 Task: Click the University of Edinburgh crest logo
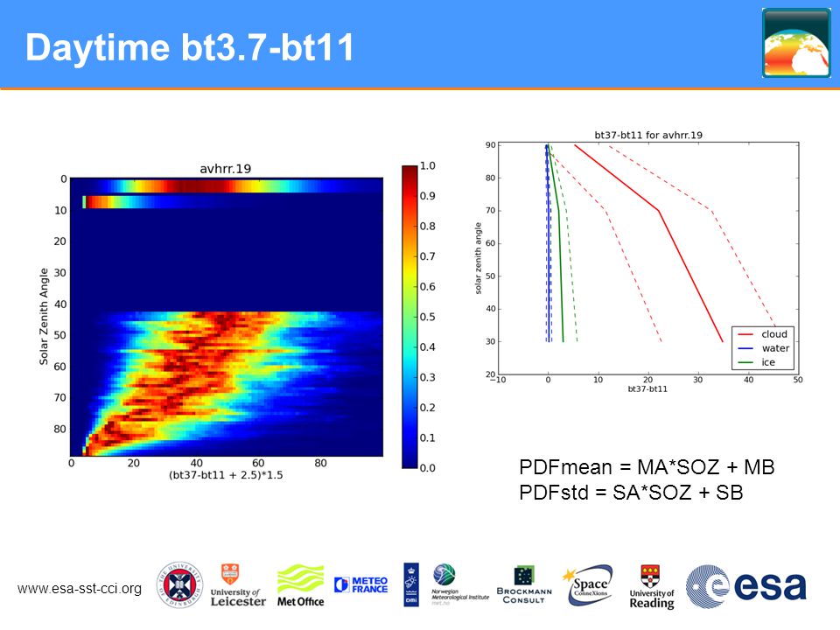(x=179, y=585)
